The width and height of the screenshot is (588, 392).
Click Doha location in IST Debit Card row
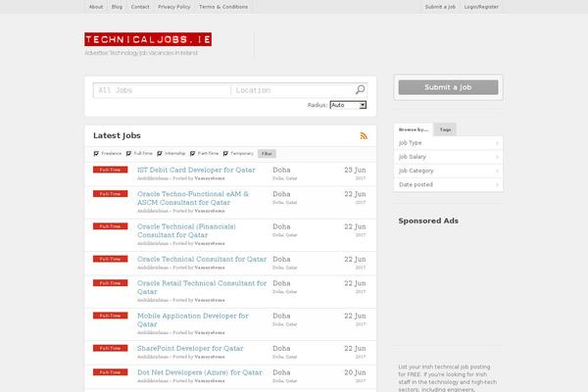coord(281,170)
